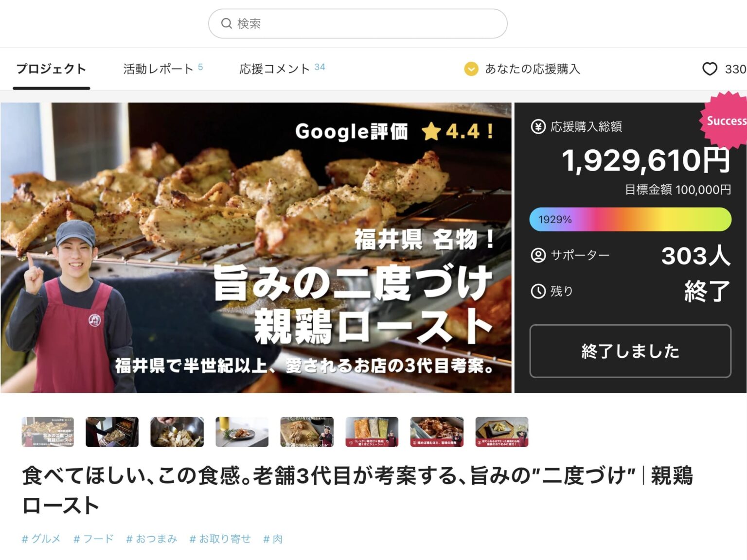Expand あなたの応援購入 dropdown
The image size is (747, 560).
point(522,69)
